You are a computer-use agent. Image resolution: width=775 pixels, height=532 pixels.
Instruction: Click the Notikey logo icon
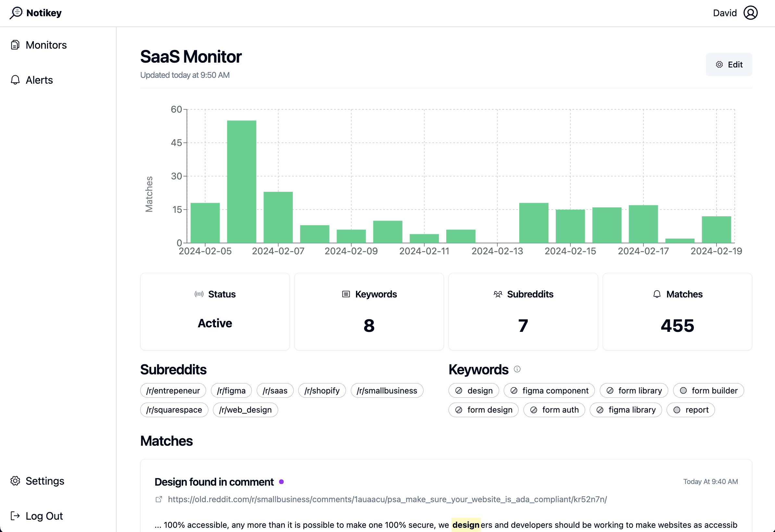(x=16, y=13)
